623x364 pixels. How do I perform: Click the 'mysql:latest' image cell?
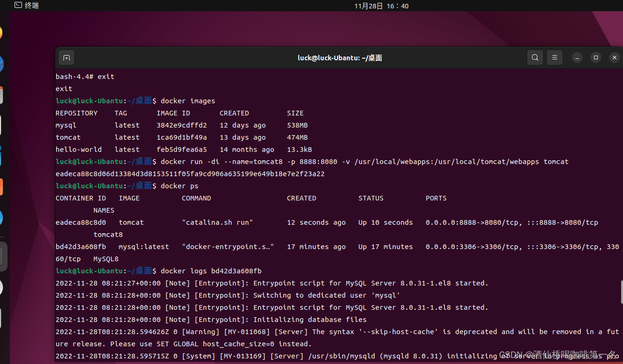point(144,247)
